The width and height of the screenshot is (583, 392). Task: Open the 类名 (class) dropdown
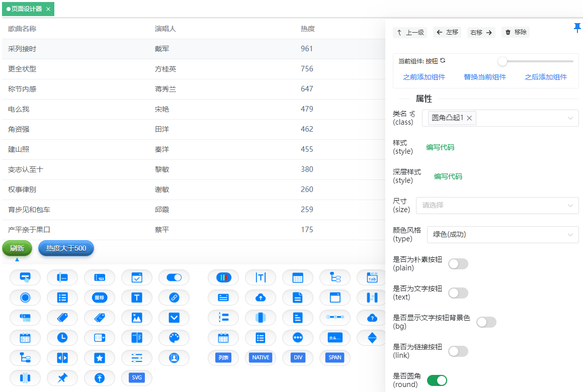click(x=500, y=118)
